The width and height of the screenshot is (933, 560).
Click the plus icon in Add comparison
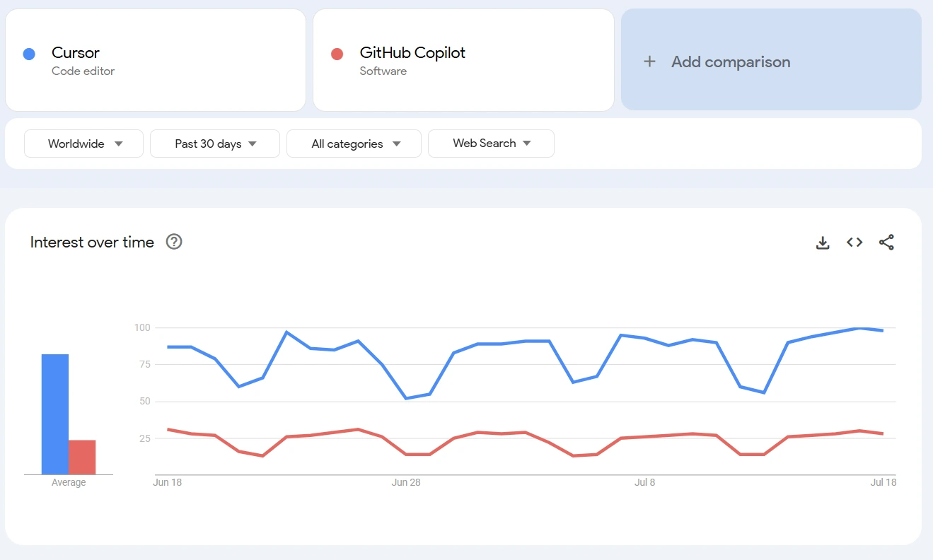(x=649, y=62)
